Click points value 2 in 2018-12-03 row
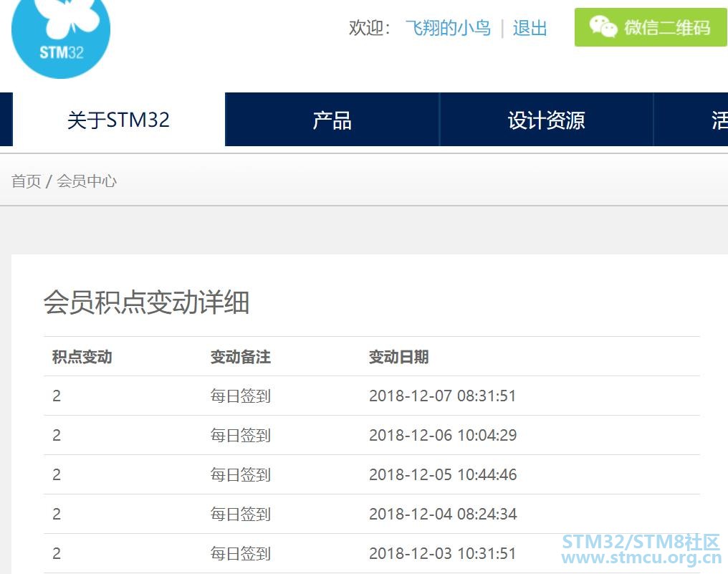This screenshot has width=728, height=574. click(57, 553)
